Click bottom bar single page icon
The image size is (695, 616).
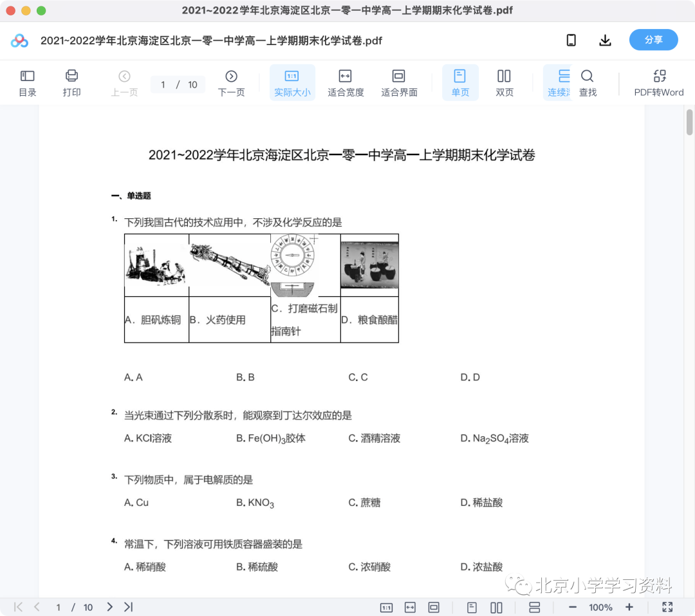tap(472, 608)
